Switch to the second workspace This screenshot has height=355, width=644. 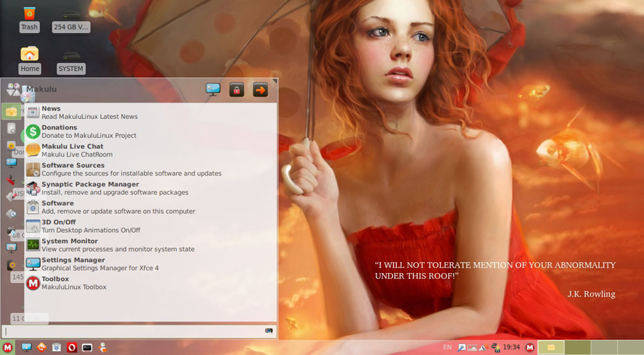tap(578, 348)
